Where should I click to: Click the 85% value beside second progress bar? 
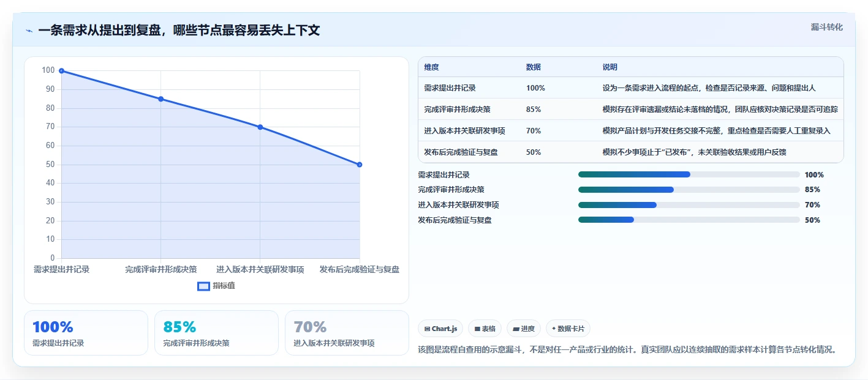click(x=812, y=190)
